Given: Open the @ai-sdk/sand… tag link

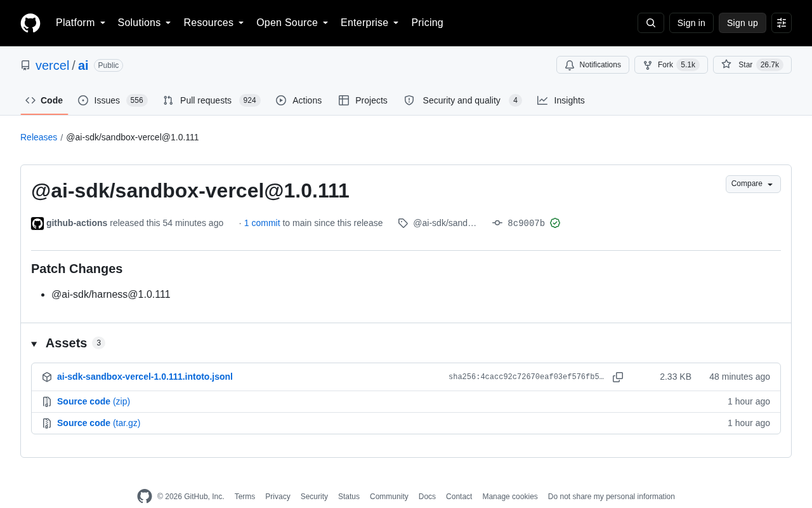Looking at the screenshot, I should coord(445,223).
